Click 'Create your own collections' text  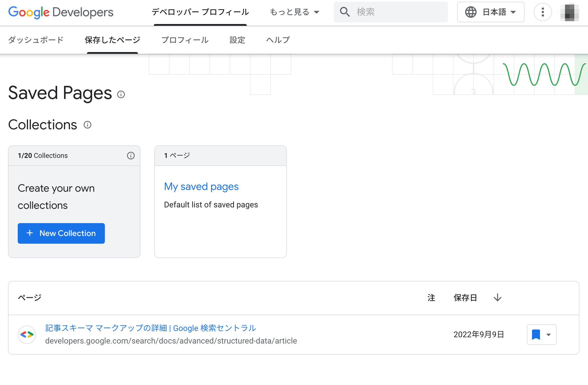click(56, 197)
